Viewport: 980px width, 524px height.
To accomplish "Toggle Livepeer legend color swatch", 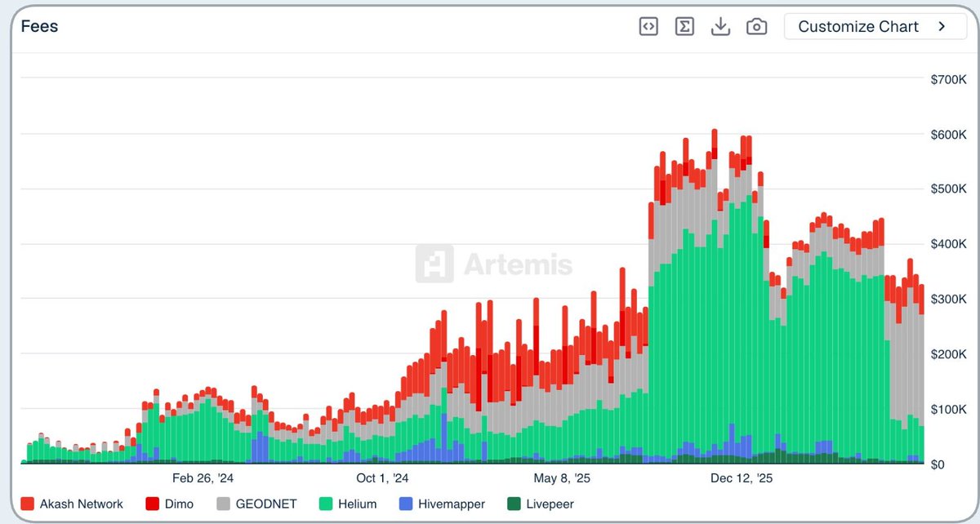I will tap(514, 504).
